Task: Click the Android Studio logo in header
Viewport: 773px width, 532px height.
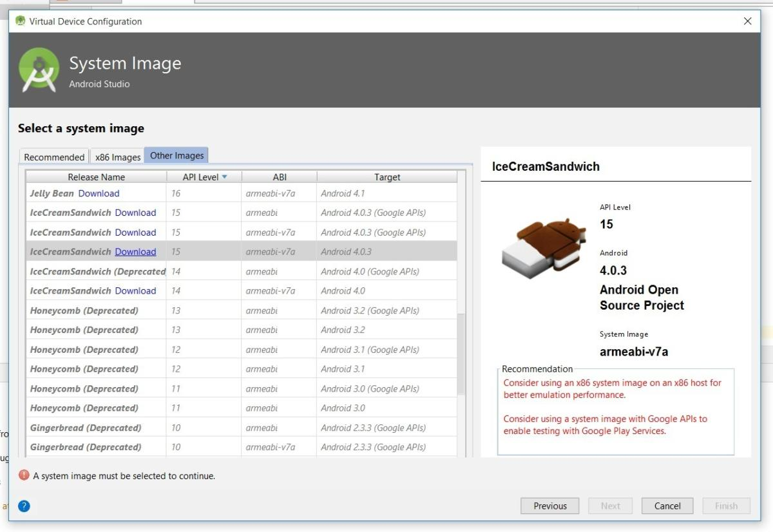Action: [39, 70]
